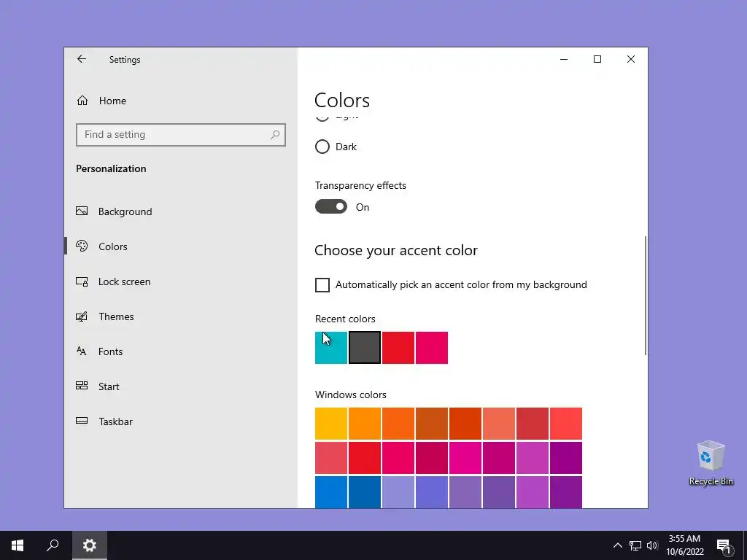Go back using the Settings back arrow

[82, 59]
